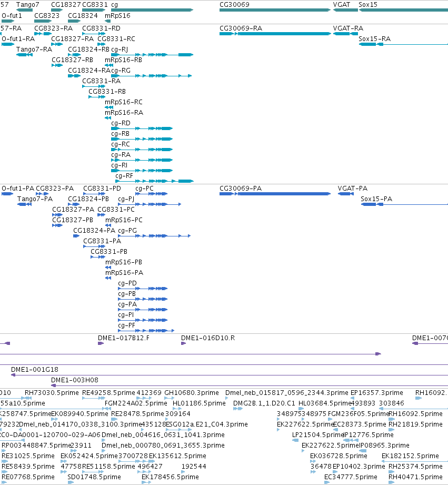
Task: Select the EP16357.3prime EST label
Action: (377, 392)
